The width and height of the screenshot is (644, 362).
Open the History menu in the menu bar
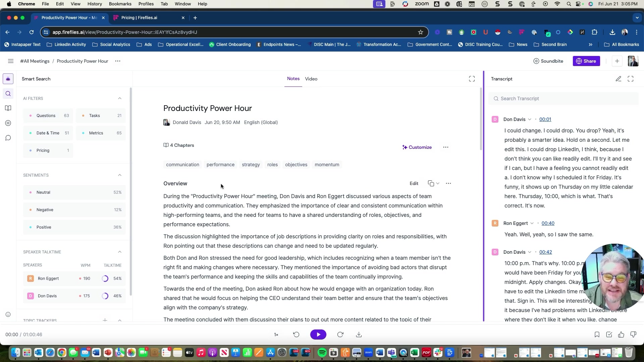[x=95, y=4]
